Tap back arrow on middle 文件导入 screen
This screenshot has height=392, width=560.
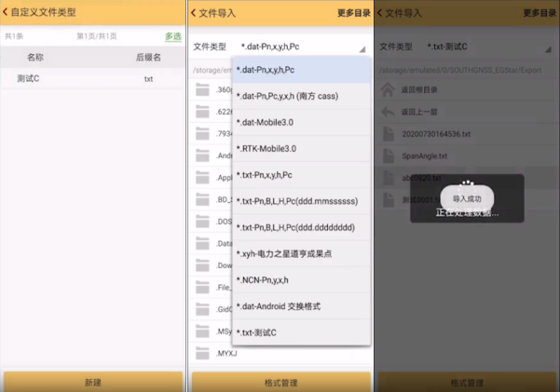195,13
